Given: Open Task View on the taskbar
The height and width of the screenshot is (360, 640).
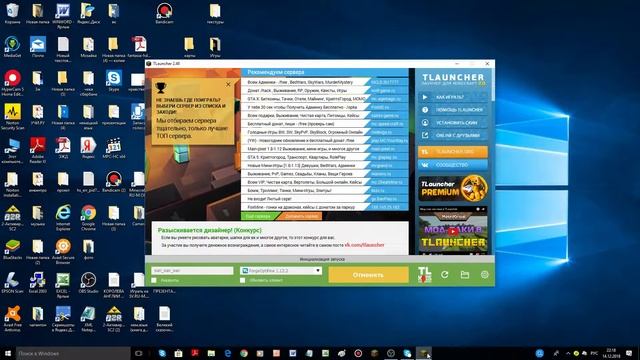Looking at the screenshot, I should (139, 353).
